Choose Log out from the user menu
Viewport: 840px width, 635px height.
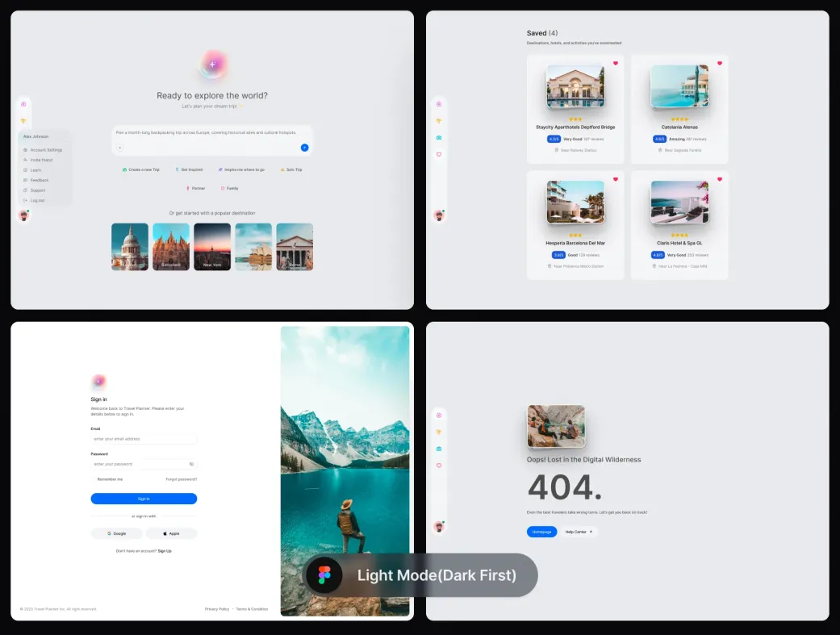(37, 200)
